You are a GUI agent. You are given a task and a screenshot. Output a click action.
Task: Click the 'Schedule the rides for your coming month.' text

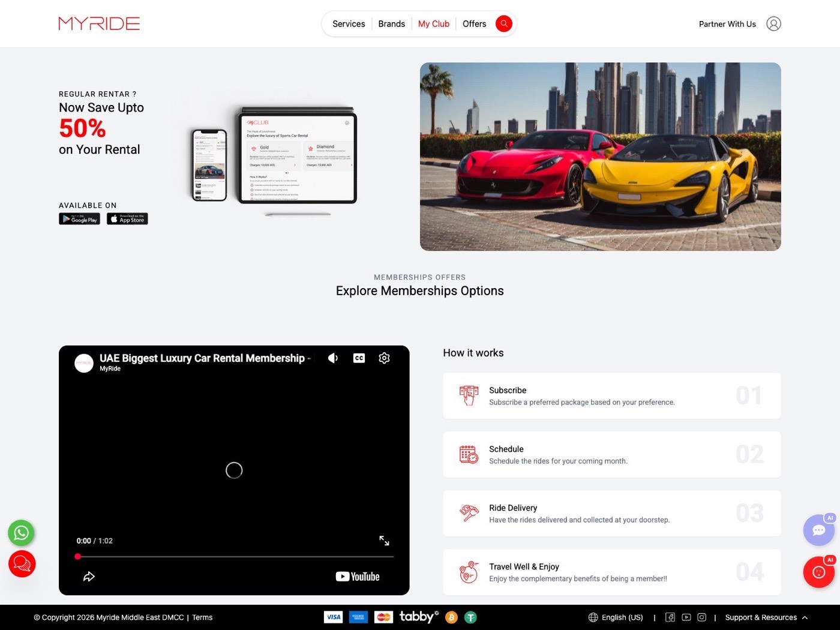click(558, 461)
